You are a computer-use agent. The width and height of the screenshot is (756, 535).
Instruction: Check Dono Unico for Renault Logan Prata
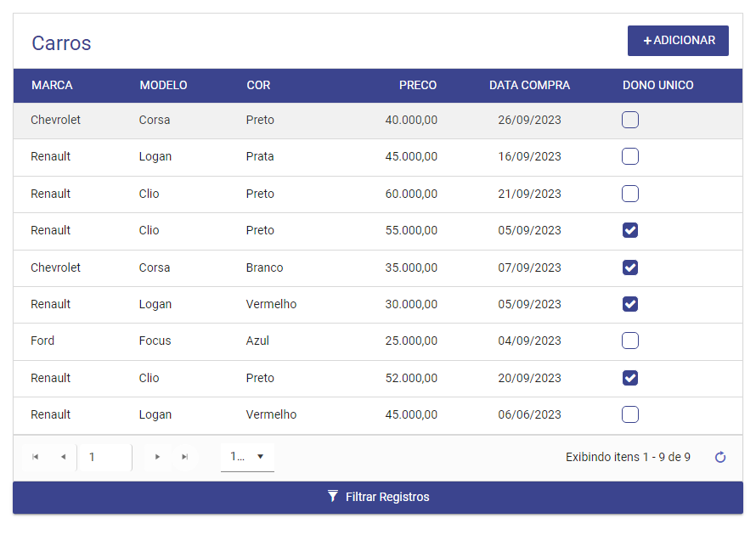coord(630,156)
